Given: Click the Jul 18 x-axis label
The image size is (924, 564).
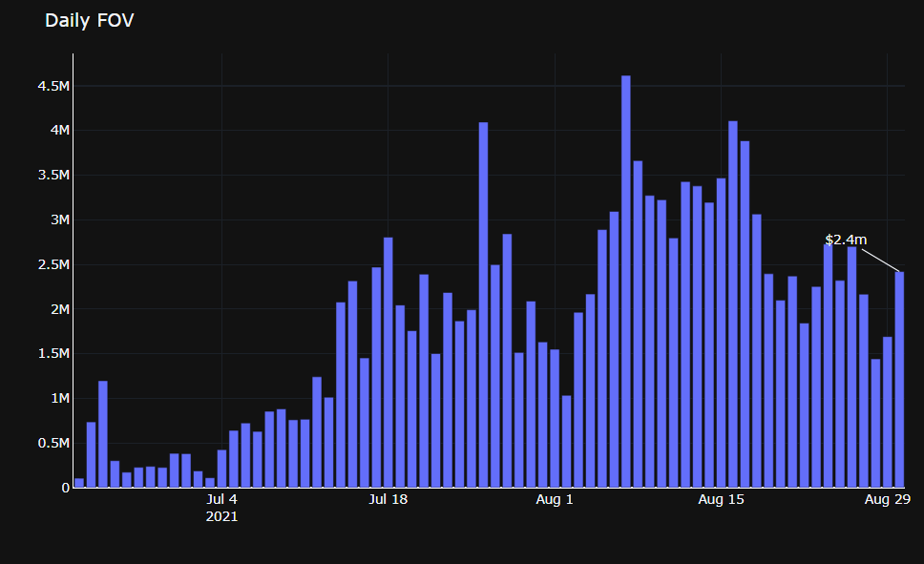Looking at the screenshot, I should tap(388, 499).
